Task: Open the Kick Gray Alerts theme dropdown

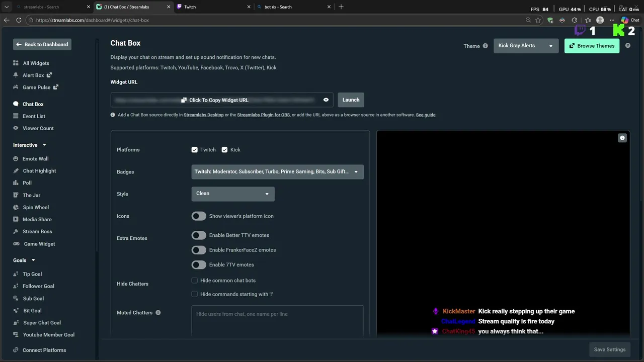Action: pos(526,46)
